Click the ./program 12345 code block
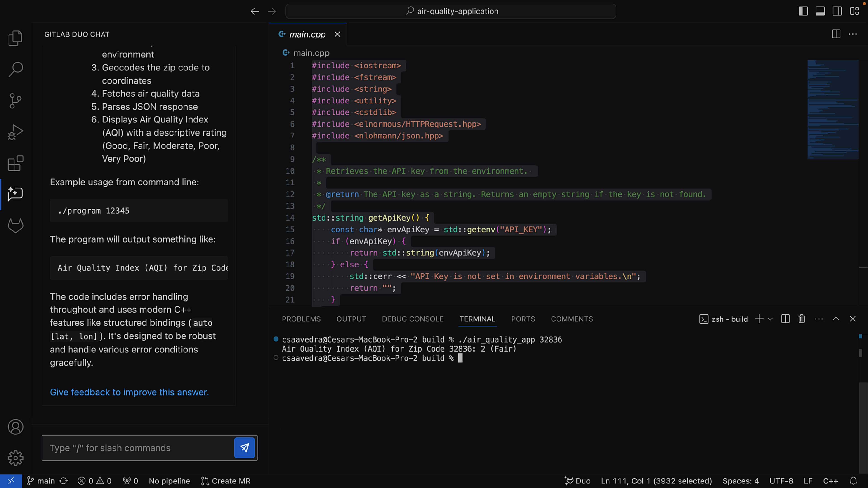Viewport: 868px width, 488px height. pyautogui.click(x=139, y=211)
